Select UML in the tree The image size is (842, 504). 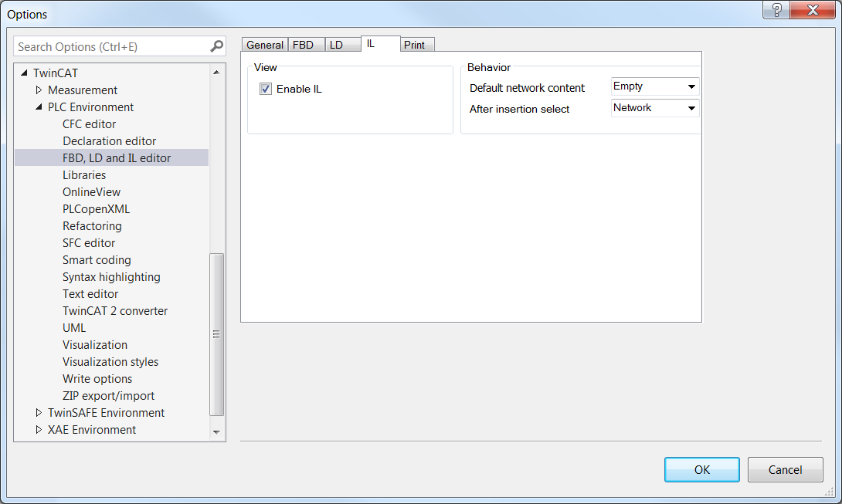[74, 328]
